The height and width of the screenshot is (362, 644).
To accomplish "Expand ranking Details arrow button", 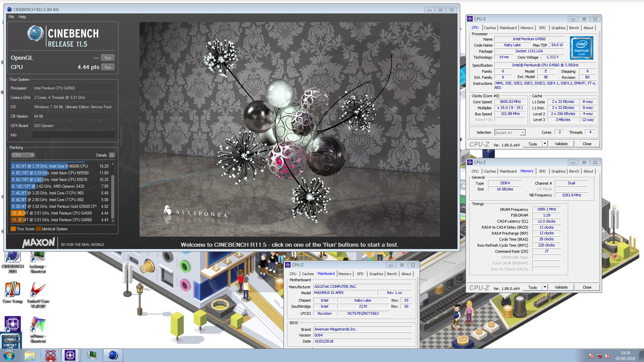I will tap(112, 155).
